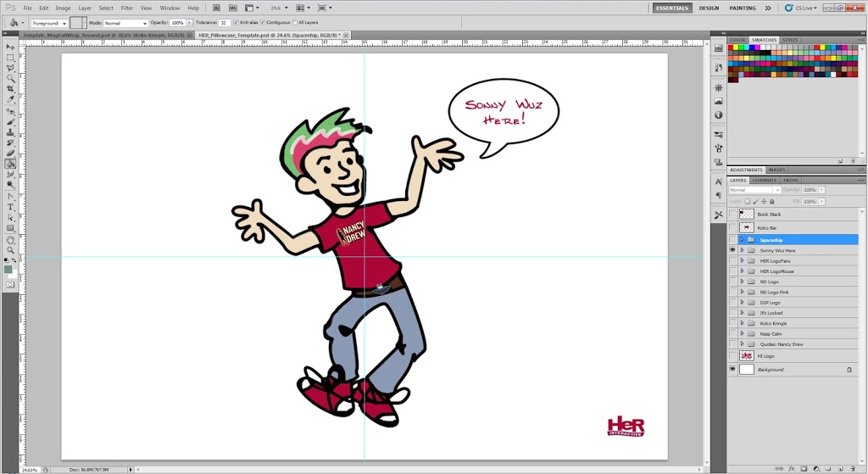Screen dimensions: 868x474
Task: Open the Info panel icon
Action: [x=718, y=115]
